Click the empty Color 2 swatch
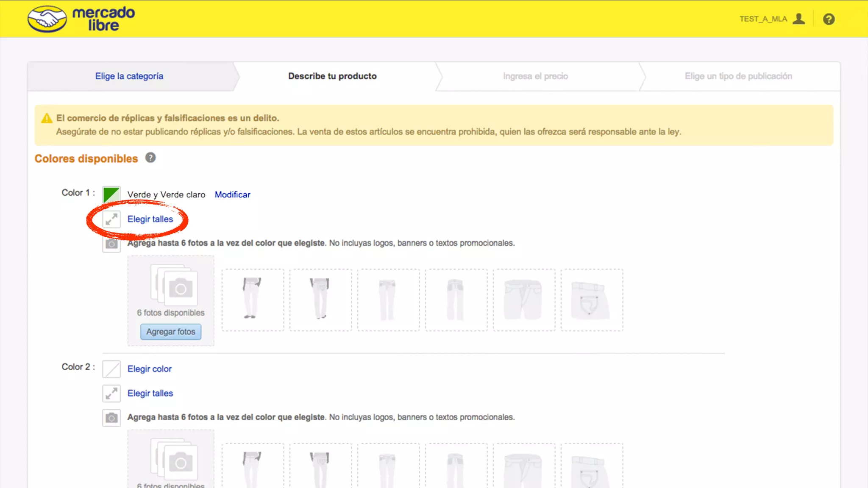Image resolution: width=868 pixels, height=488 pixels. point(111,369)
